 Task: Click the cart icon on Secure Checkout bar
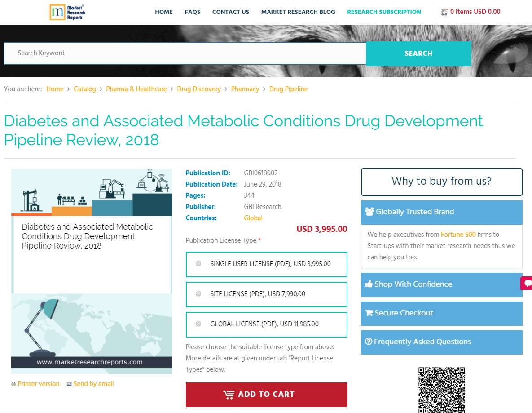369,313
